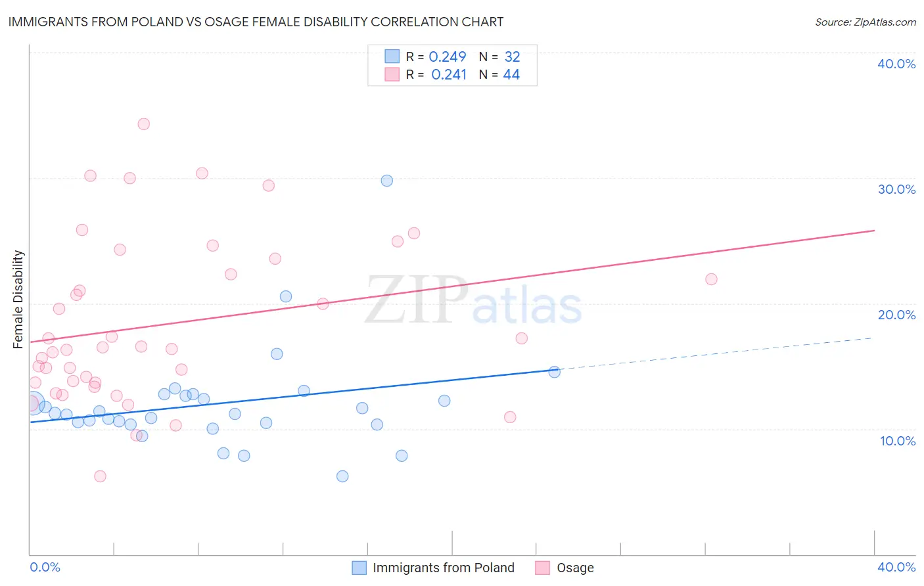Click the dashed blue trendline extension
This screenshot has width=924, height=586.
point(715,353)
